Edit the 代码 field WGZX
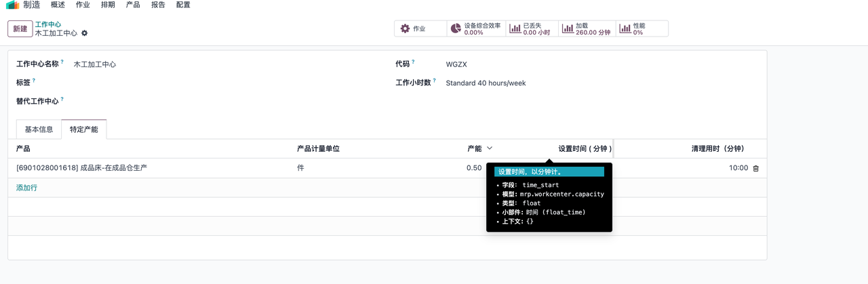868x284 pixels. [x=601, y=64]
